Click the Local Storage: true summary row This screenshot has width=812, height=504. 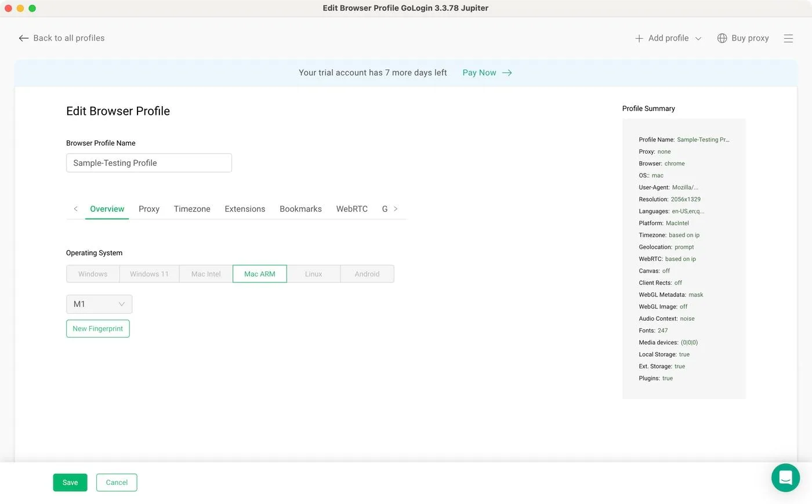click(664, 355)
